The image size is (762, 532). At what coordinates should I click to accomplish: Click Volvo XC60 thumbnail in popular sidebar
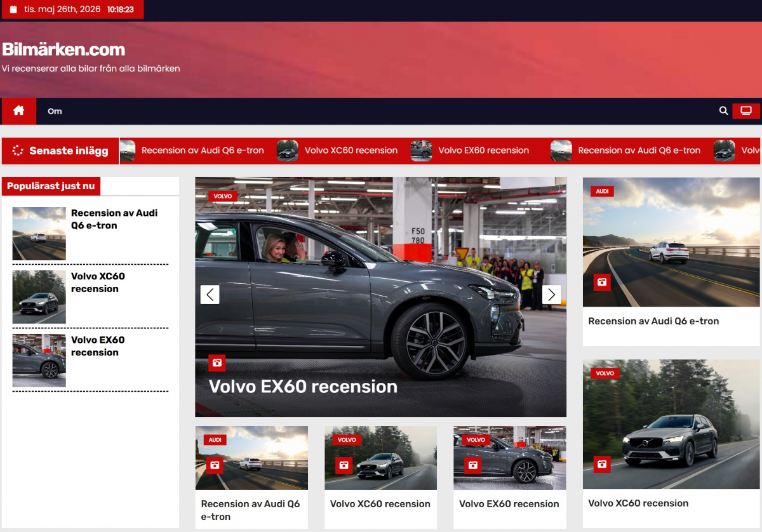click(39, 297)
